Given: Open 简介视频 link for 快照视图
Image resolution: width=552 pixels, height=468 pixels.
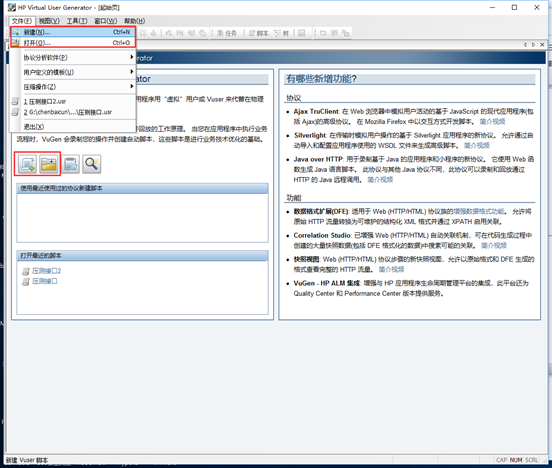Looking at the screenshot, I should [x=391, y=269].
